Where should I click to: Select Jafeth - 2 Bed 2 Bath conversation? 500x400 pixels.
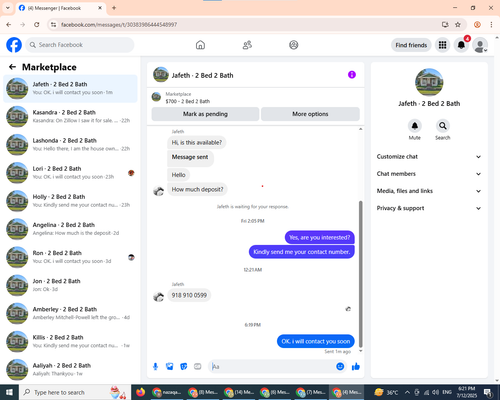tap(70, 88)
